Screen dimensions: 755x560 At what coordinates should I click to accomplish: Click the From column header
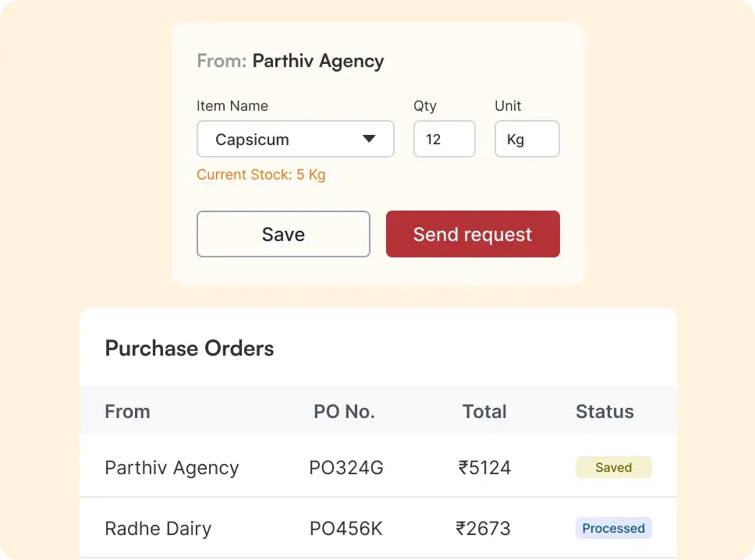[x=127, y=412]
